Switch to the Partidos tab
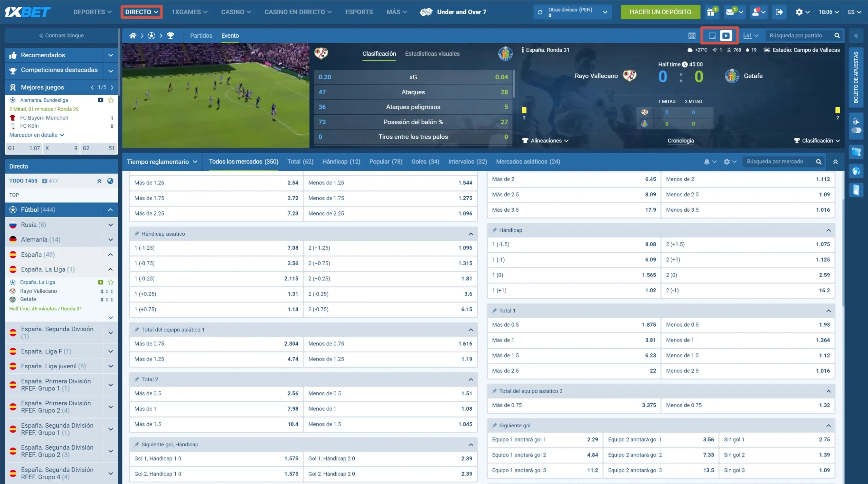This screenshot has height=484, width=868. pos(201,36)
